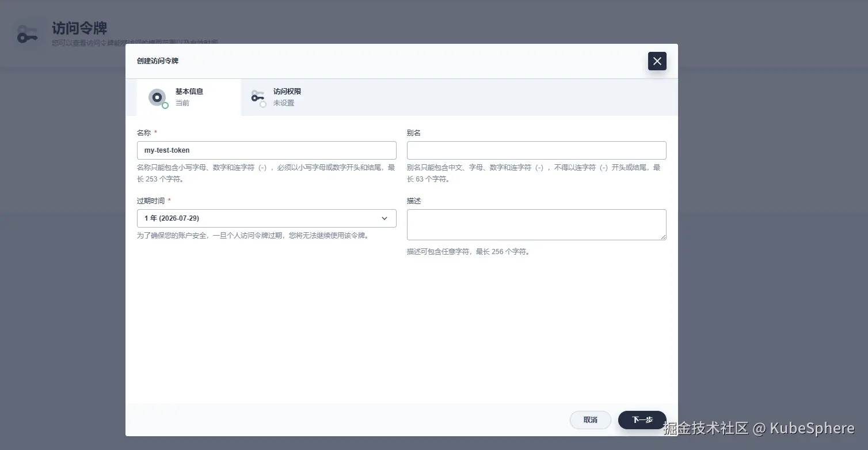Screen dimensions: 868x450
Task: Click the 访问令牌 page key icon
Action: tap(27, 34)
